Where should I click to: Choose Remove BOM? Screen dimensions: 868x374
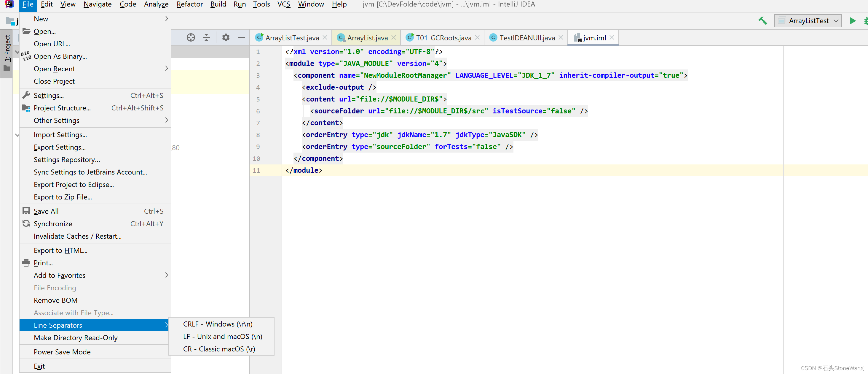click(95, 300)
